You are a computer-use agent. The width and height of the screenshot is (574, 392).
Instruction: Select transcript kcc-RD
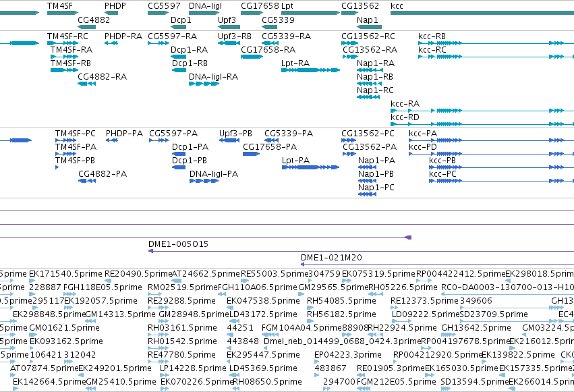pyautogui.click(x=405, y=117)
